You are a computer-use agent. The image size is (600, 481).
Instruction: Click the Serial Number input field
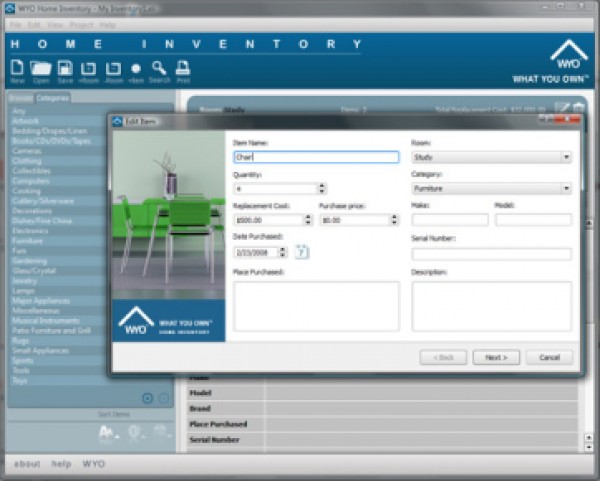point(491,254)
